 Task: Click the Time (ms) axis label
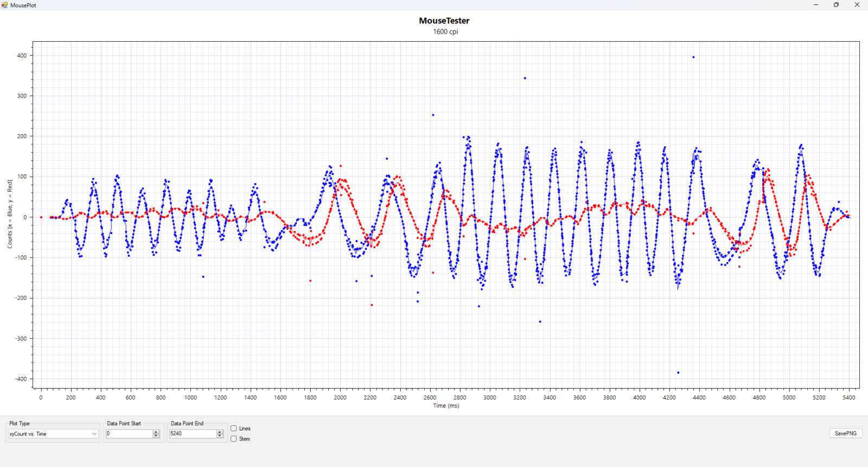[x=445, y=406]
